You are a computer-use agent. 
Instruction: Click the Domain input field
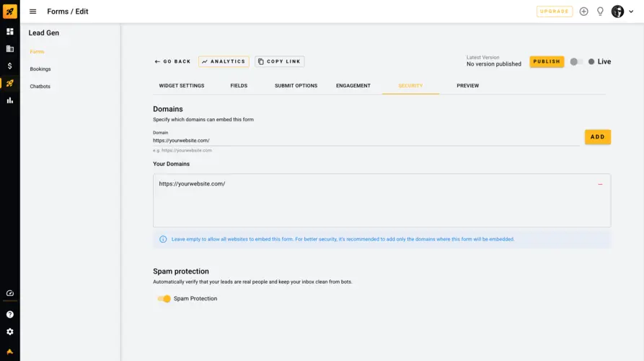[x=366, y=141]
